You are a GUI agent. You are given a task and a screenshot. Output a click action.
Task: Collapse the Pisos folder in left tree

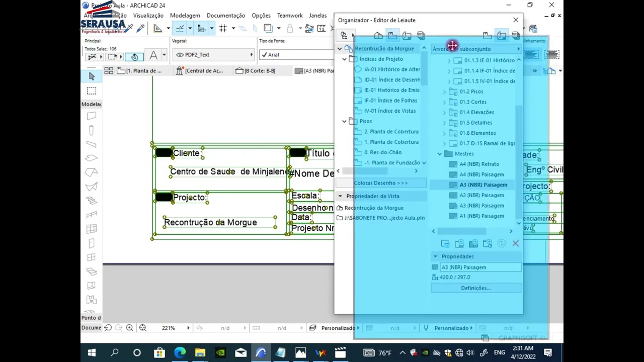345,121
